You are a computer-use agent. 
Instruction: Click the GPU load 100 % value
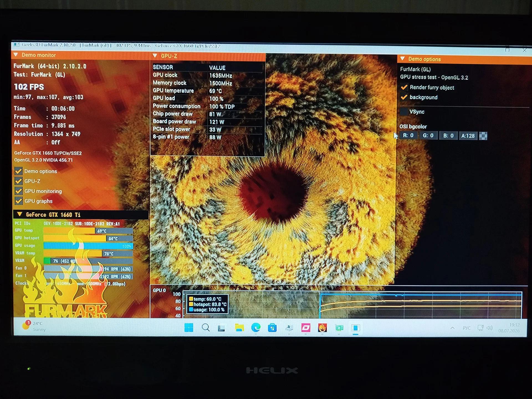pyautogui.click(x=216, y=99)
